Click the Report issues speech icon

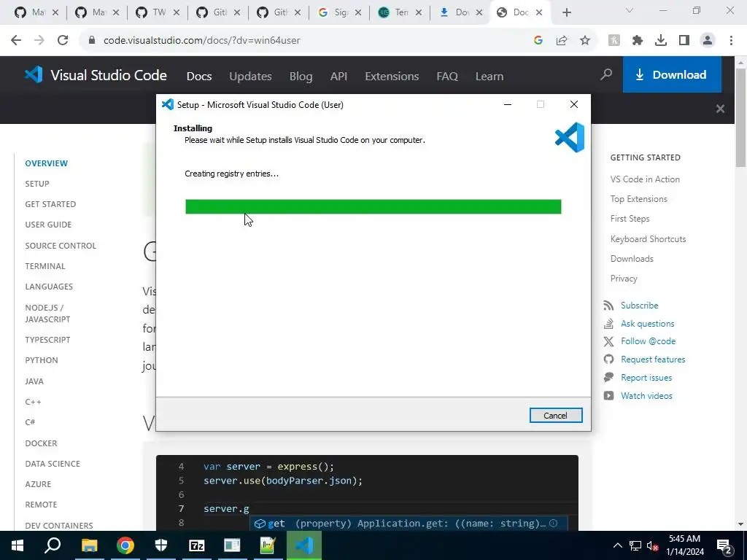[608, 378]
